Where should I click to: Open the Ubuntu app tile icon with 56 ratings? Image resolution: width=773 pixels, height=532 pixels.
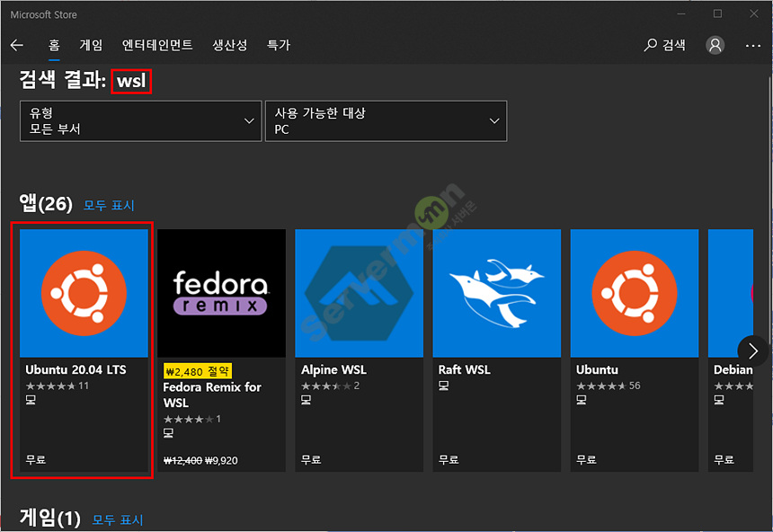(635, 293)
